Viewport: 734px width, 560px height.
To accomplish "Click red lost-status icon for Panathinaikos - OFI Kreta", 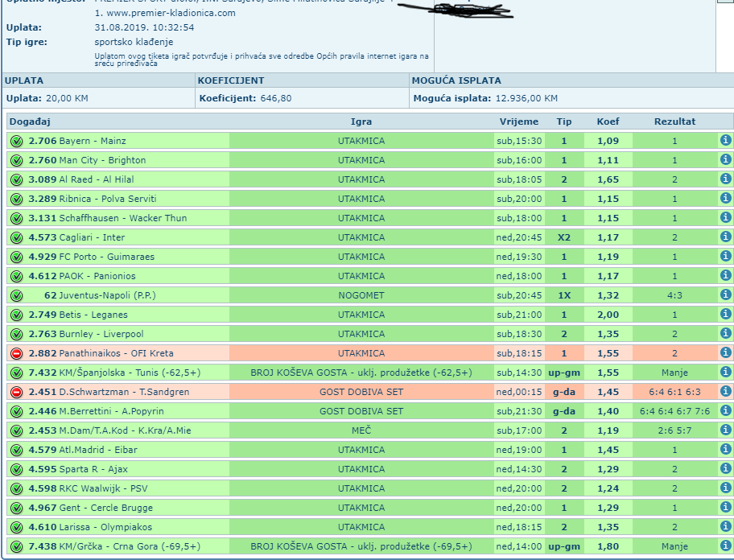I will 16,354.
